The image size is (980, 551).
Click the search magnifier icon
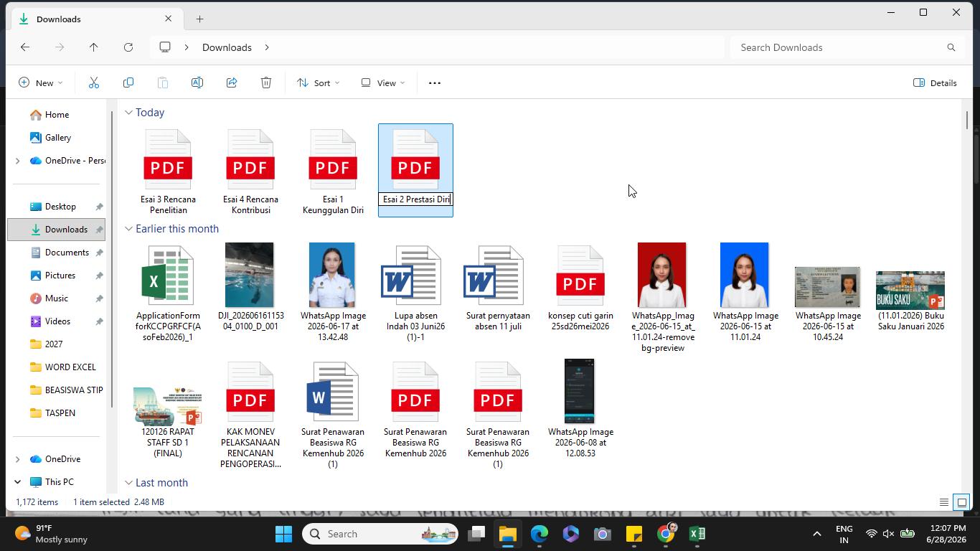(x=951, y=47)
